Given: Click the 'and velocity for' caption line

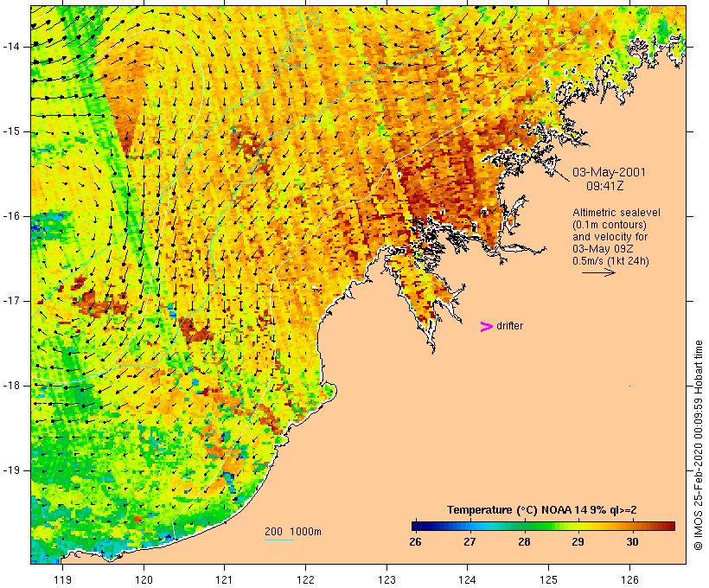Looking at the screenshot, I should 610,237.
